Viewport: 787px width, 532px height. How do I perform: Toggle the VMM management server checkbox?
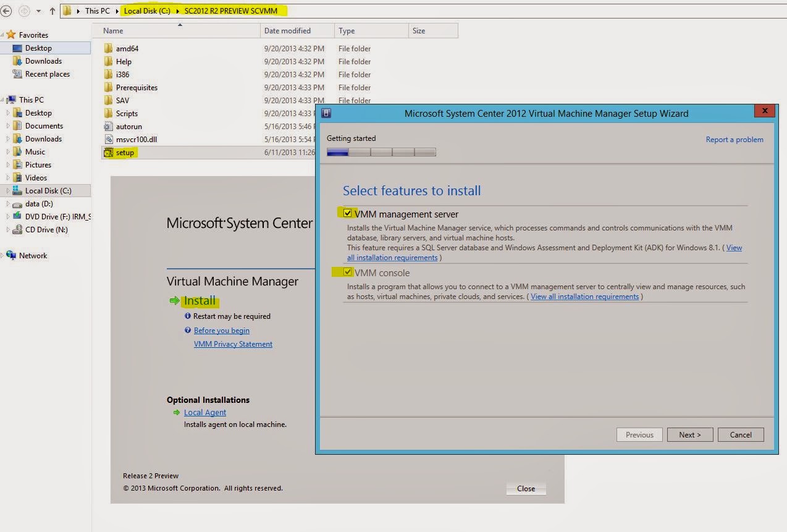click(x=348, y=214)
